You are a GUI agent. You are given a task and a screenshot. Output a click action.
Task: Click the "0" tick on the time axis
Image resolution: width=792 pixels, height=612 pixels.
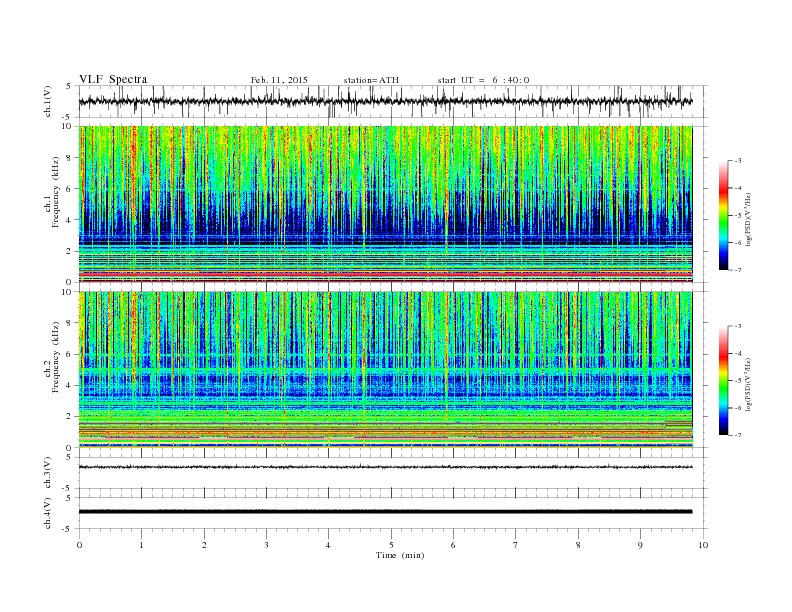coord(79,545)
